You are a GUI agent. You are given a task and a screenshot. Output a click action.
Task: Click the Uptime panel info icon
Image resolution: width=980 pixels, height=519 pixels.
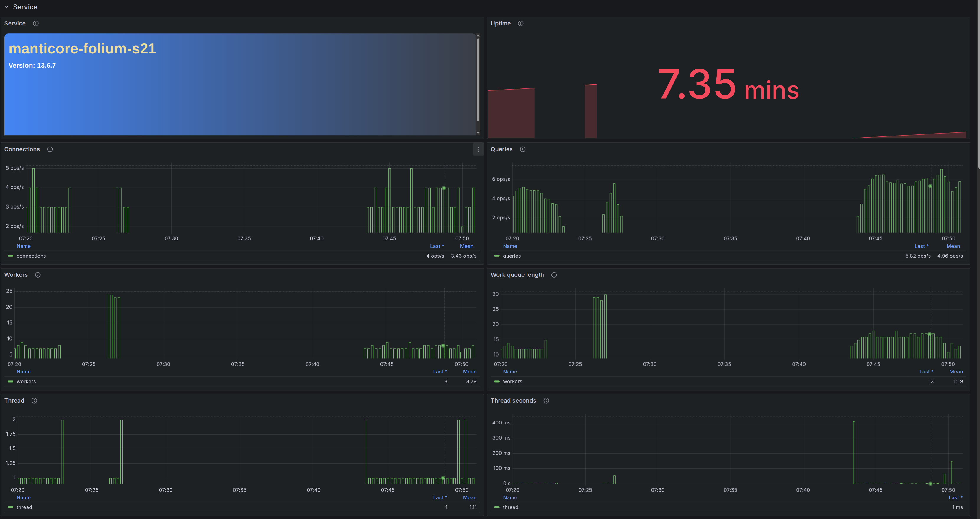click(520, 24)
